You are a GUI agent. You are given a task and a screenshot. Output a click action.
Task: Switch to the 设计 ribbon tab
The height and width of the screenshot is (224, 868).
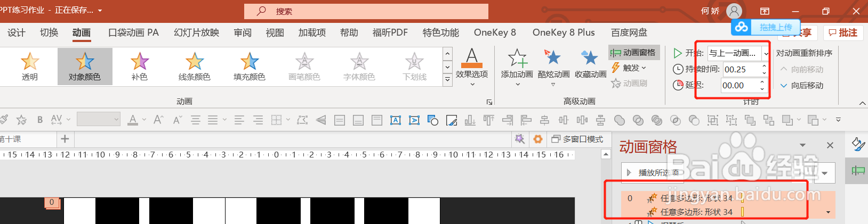(x=17, y=33)
